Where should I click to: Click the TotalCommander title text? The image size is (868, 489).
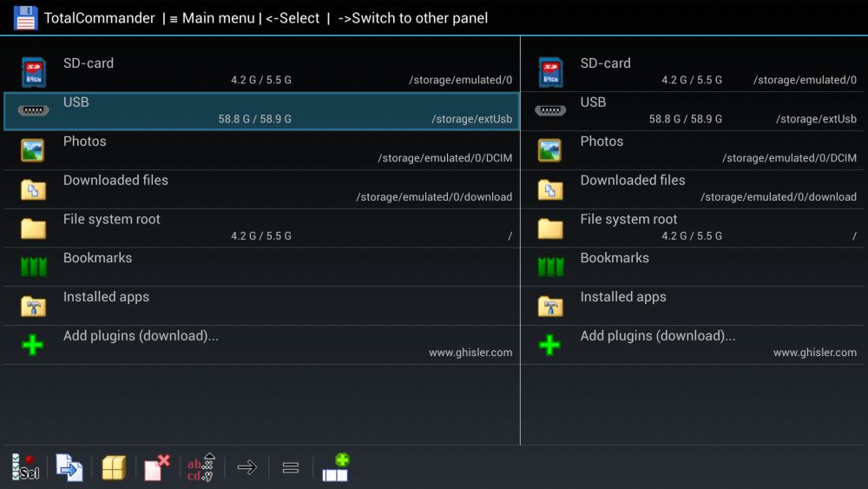coord(99,18)
